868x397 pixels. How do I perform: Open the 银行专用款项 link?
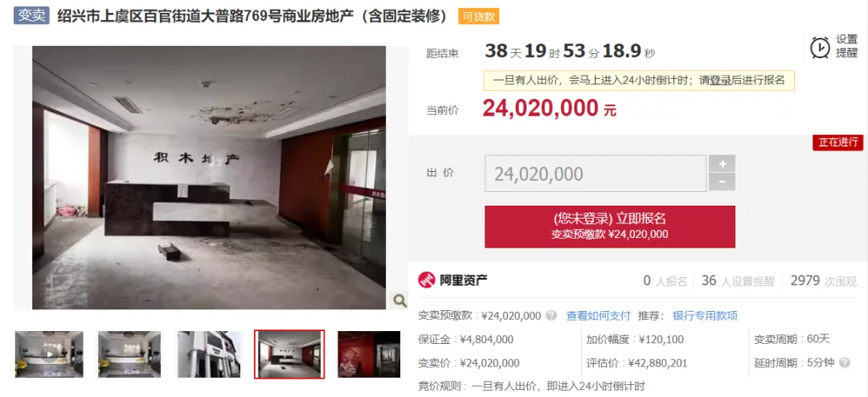705,316
